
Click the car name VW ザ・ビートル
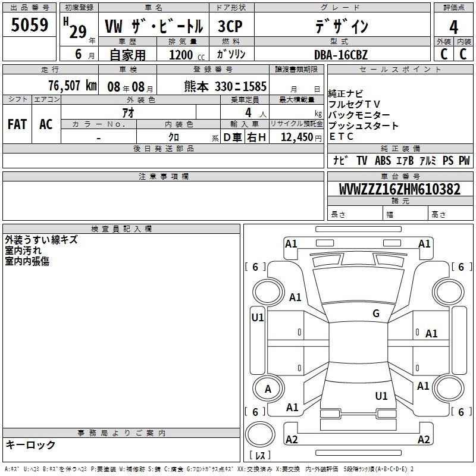(x=154, y=27)
